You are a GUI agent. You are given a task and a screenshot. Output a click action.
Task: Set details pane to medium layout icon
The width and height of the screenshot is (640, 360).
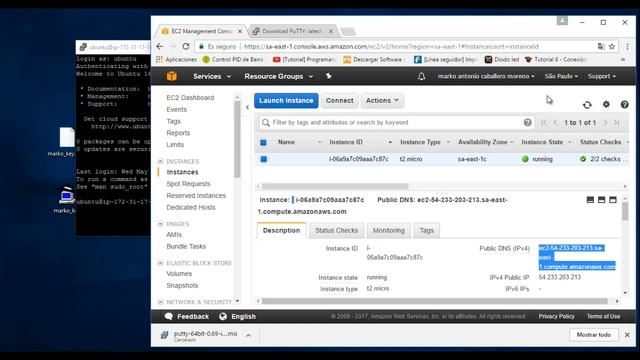tap(601, 200)
